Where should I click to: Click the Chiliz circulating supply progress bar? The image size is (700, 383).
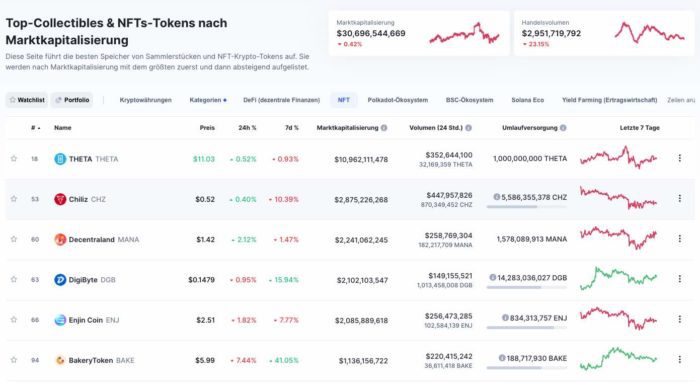(527, 207)
